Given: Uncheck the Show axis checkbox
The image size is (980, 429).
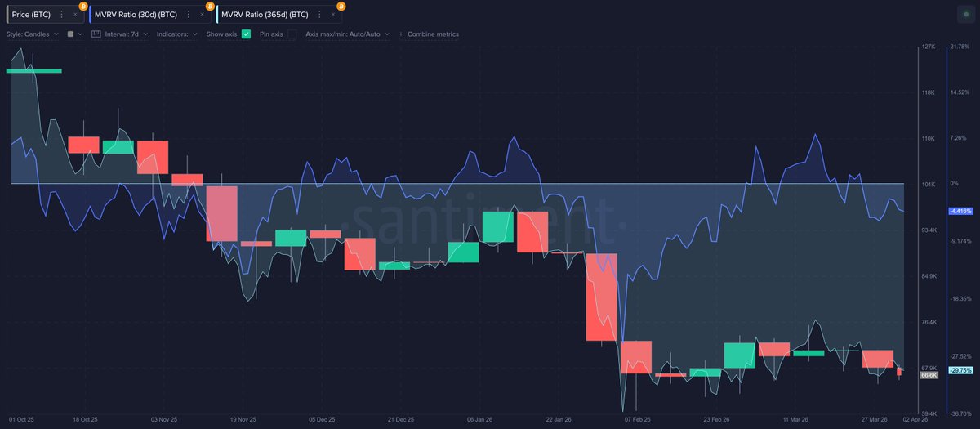Looking at the screenshot, I should (246, 34).
